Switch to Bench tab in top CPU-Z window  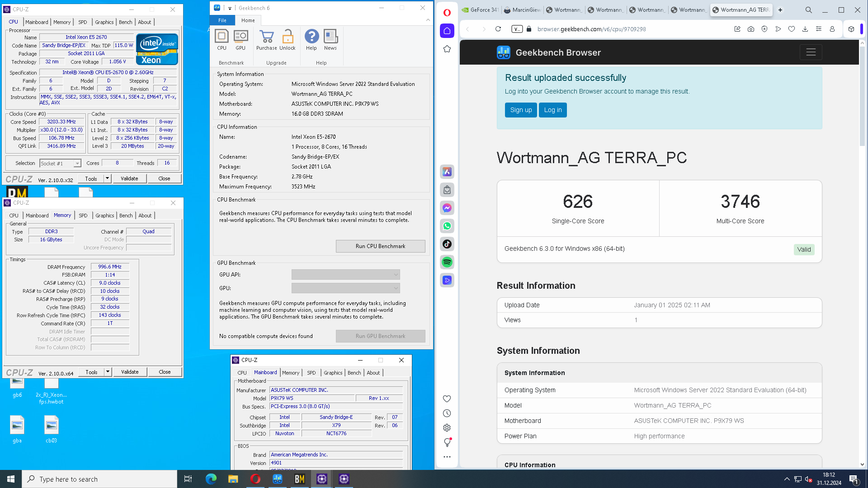coord(126,22)
